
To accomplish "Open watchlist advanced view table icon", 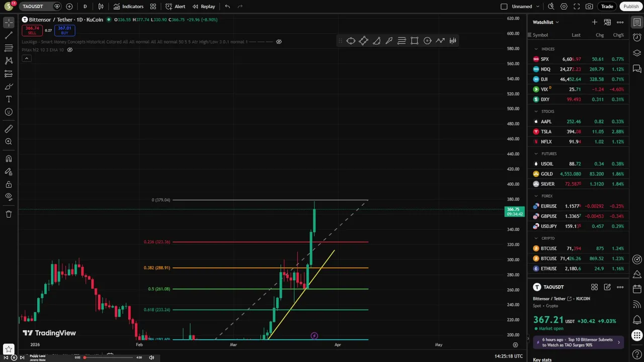I will click(x=607, y=22).
